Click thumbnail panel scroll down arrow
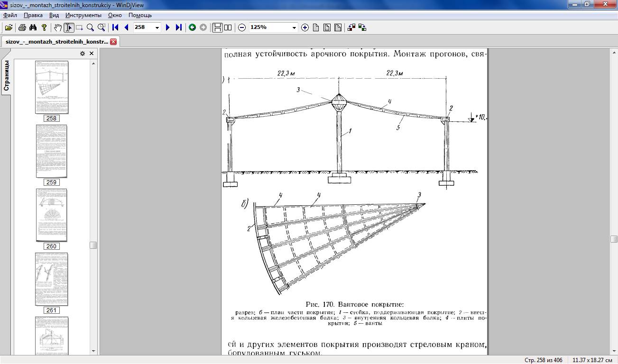Viewport: 618px width, 364px height. pyautogui.click(x=93, y=351)
